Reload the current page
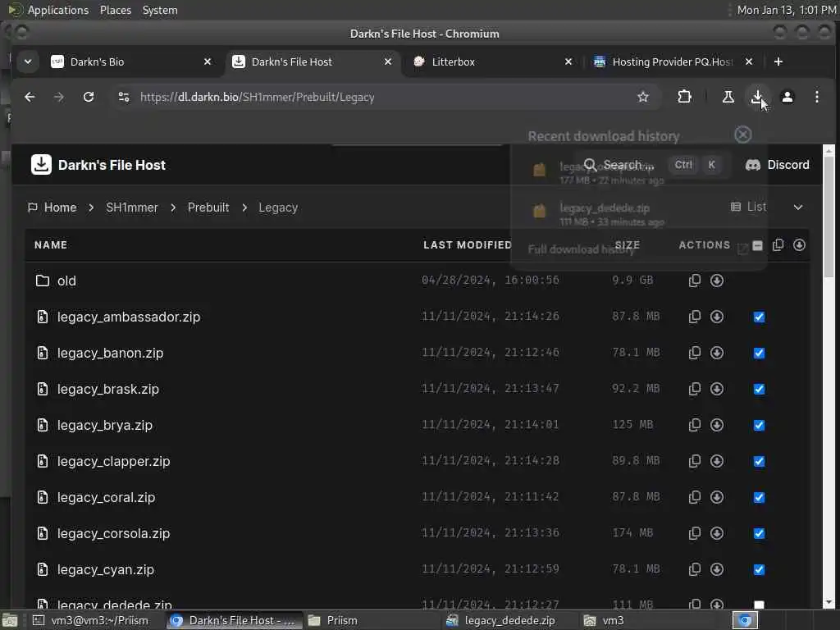840x630 pixels. tap(89, 97)
